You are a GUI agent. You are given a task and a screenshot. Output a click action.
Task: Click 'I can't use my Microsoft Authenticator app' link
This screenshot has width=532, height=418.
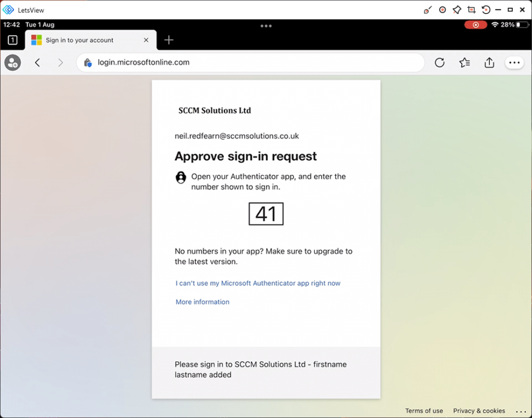click(258, 283)
